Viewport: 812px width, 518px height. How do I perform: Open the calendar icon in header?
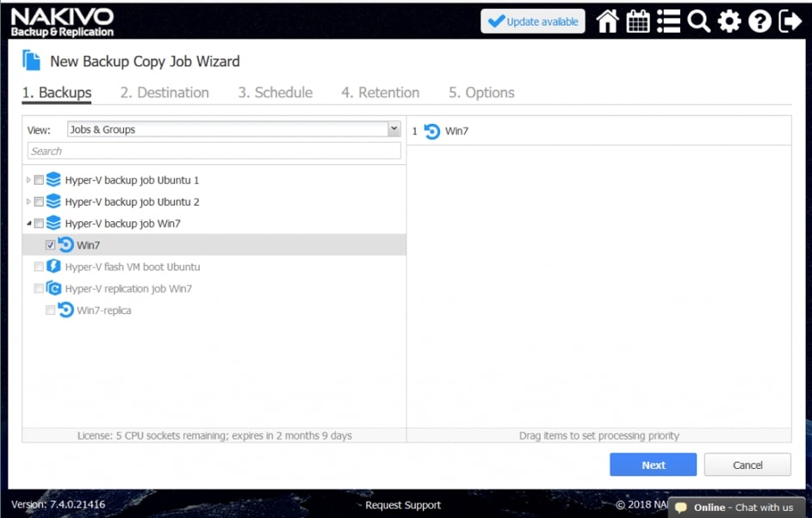click(638, 22)
